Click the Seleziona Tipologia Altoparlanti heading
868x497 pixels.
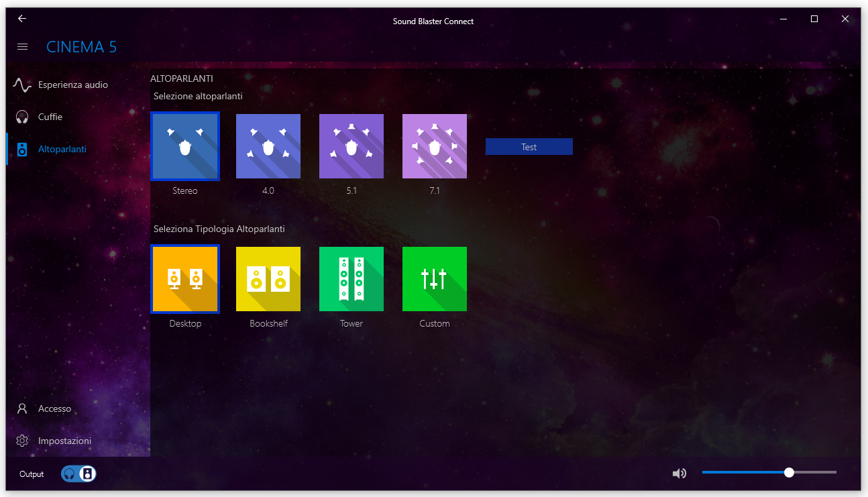pos(219,229)
